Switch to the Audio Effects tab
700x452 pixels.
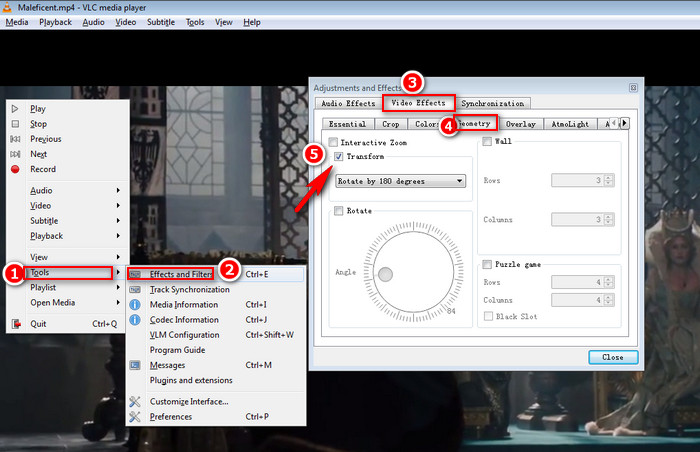click(x=348, y=104)
